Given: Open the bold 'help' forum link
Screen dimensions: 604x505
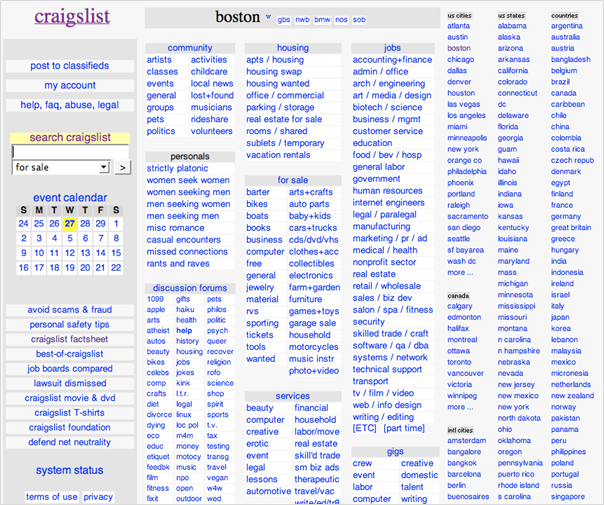Looking at the screenshot, I should pyautogui.click(x=184, y=331).
